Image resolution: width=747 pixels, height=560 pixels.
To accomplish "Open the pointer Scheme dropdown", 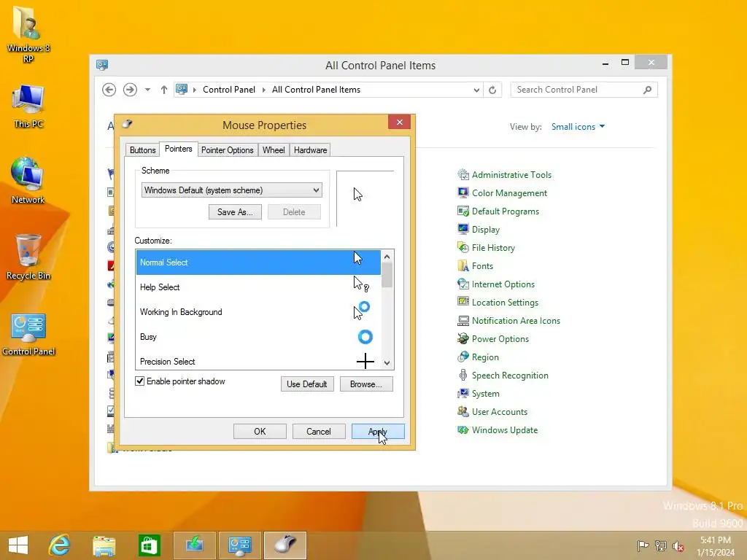I will (231, 190).
